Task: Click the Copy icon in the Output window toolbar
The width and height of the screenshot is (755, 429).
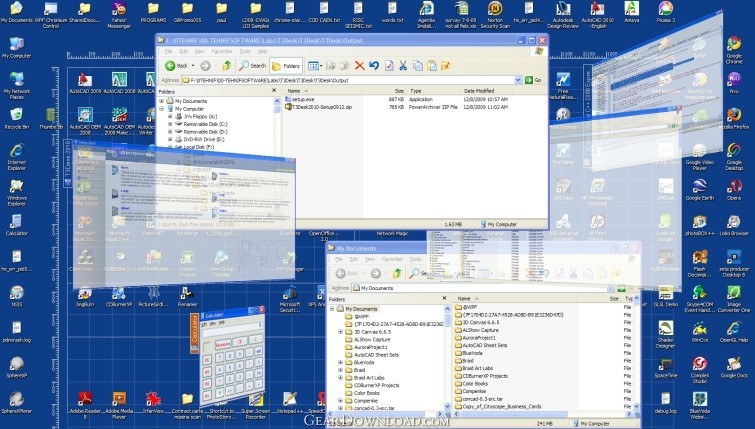Action: pos(417,65)
